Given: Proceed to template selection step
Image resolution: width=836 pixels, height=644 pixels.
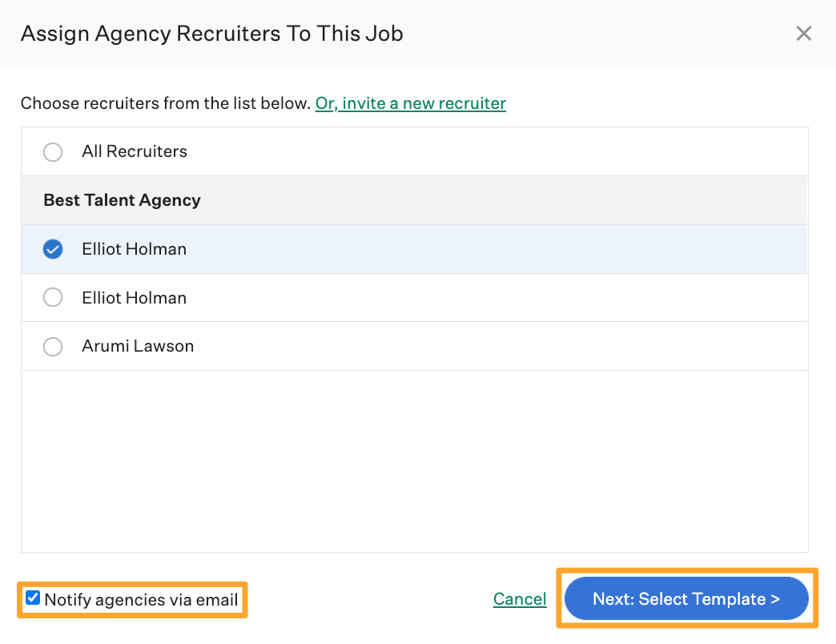Looking at the screenshot, I should click(x=686, y=598).
